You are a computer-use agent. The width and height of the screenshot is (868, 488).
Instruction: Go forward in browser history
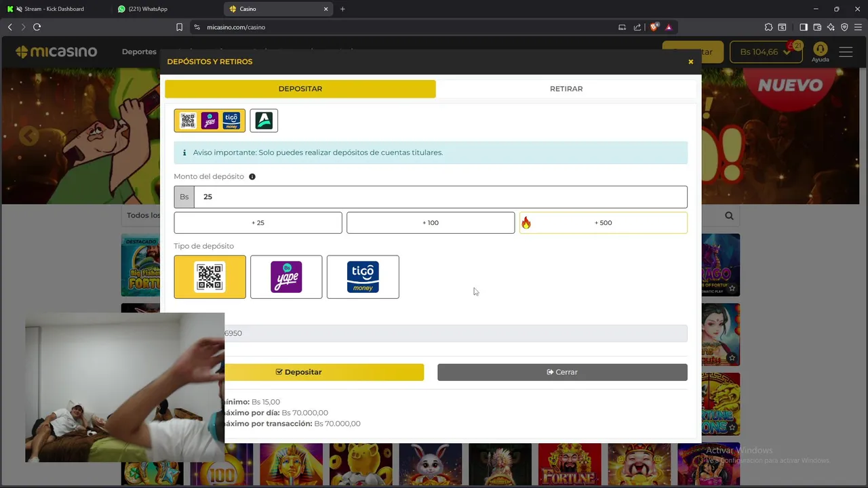coord(23,27)
